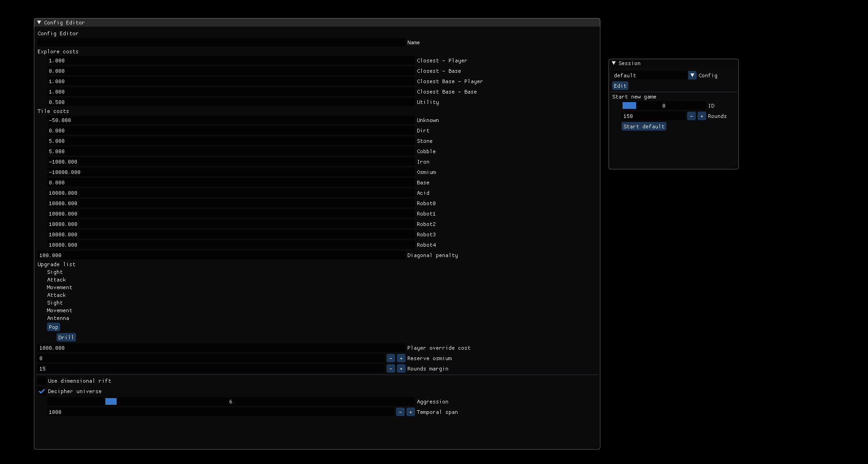The width and height of the screenshot is (868, 464).
Task: Open the Config dropdown arrow
Action: (692, 75)
